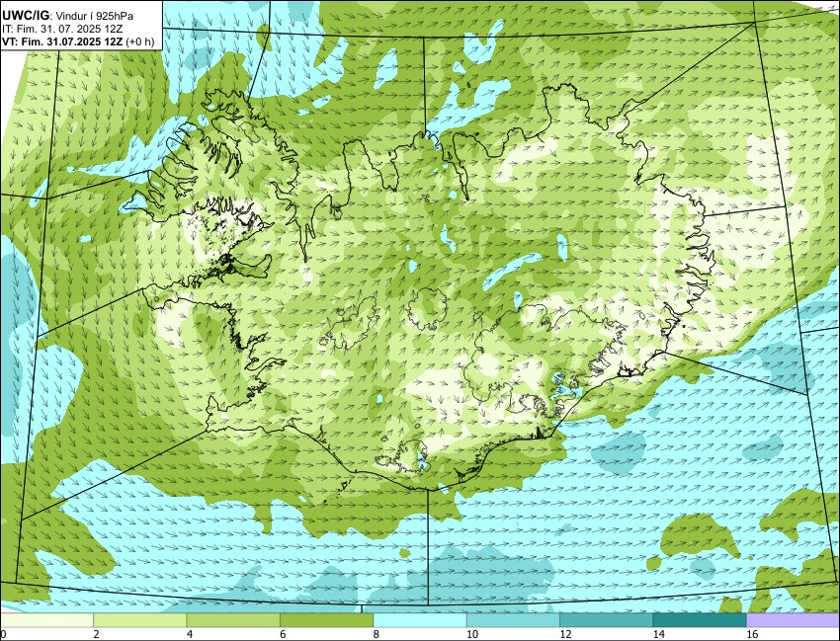
Task: Click the light green 2–4 legend swatch
Action: tap(139, 620)
